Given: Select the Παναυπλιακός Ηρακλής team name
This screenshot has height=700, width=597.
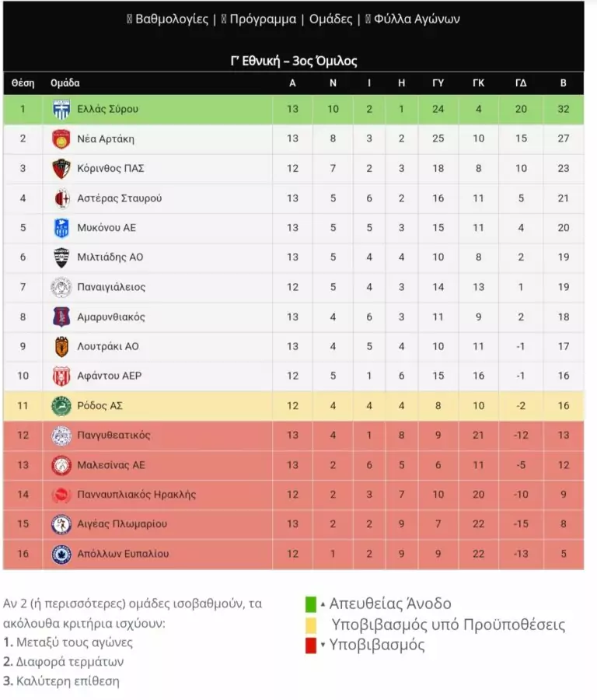Looking at the screenshot, I should click(137, 495).
